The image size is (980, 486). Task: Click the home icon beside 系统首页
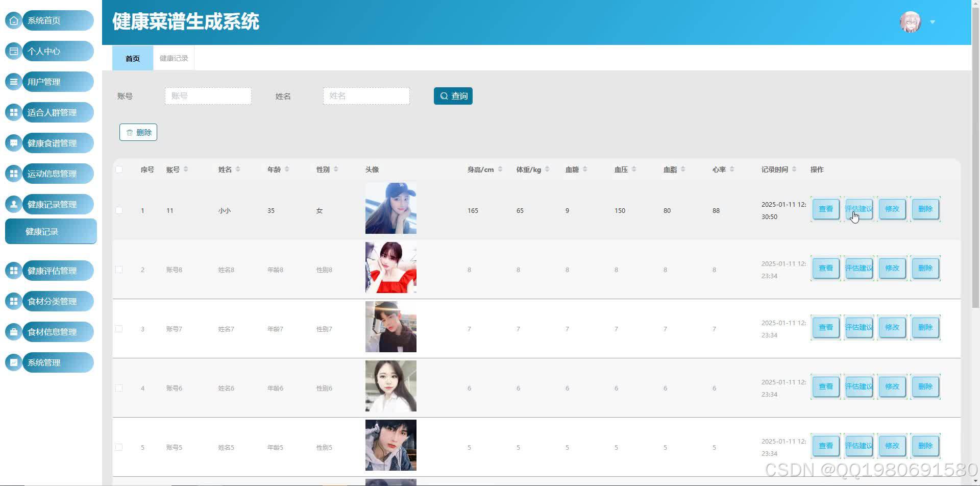(x=14, y=20)
